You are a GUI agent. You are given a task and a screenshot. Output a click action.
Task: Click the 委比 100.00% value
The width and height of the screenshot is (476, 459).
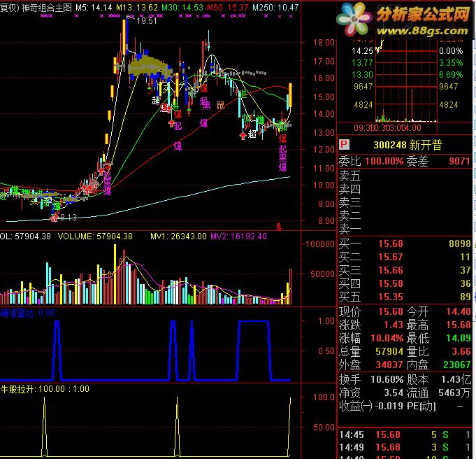pos(384,161)
